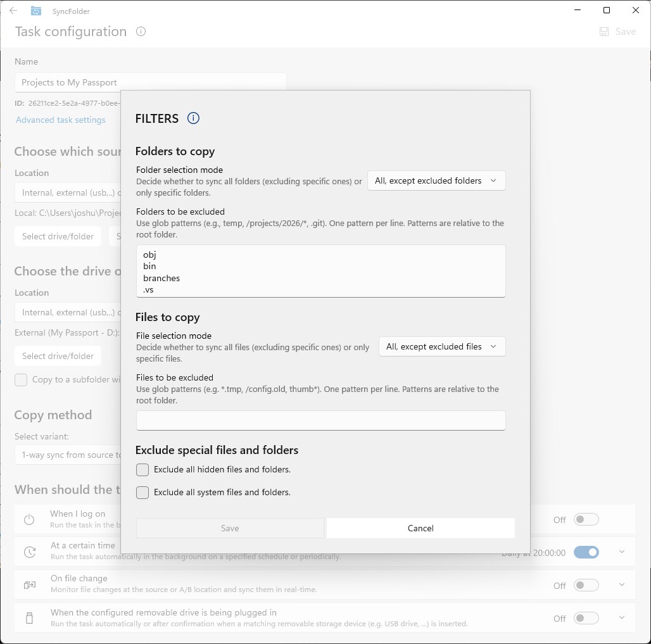Viewport: 651px width, 644px height.
Task: Check Exclude all hidden files and folders
Action: click(x=142, y=470)
